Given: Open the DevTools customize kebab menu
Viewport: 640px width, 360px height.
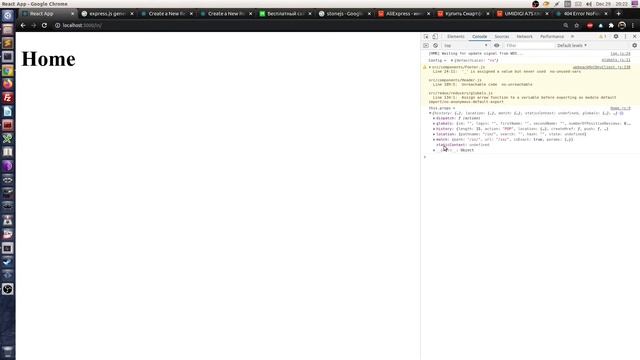Looking at the screenshot, I should point(625,36).
